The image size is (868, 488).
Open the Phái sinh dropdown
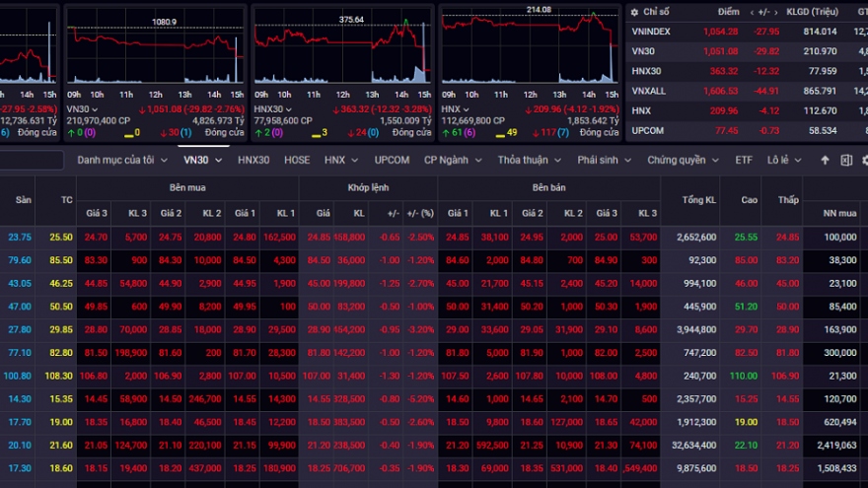[606, 160]
